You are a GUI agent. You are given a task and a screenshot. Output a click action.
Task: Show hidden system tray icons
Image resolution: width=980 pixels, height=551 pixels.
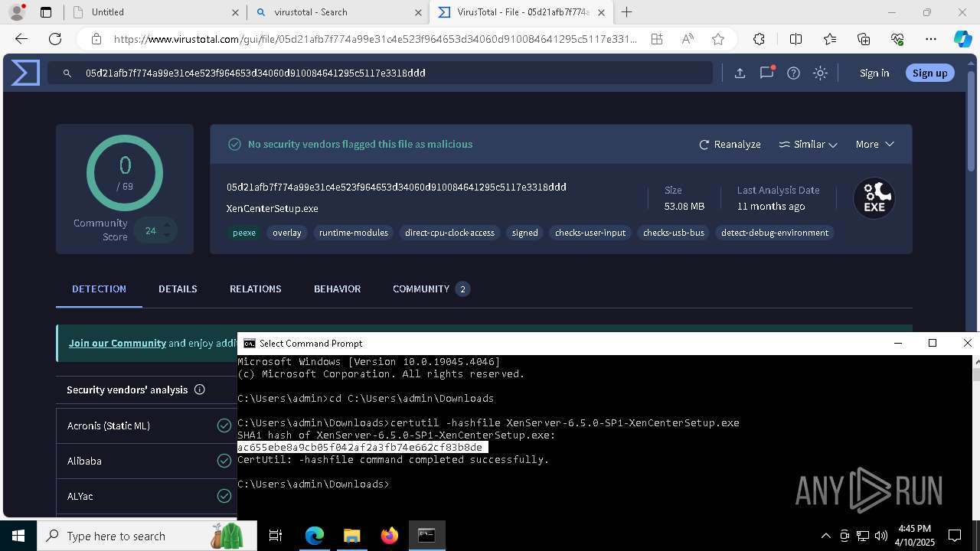coord(825,536)
